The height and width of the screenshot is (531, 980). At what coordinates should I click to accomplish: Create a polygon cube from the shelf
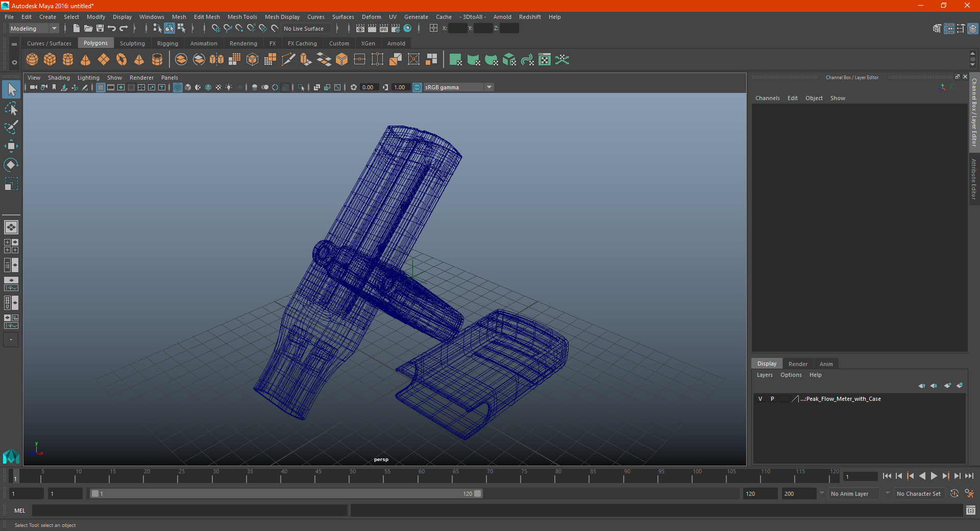click(x=50, y=60)
